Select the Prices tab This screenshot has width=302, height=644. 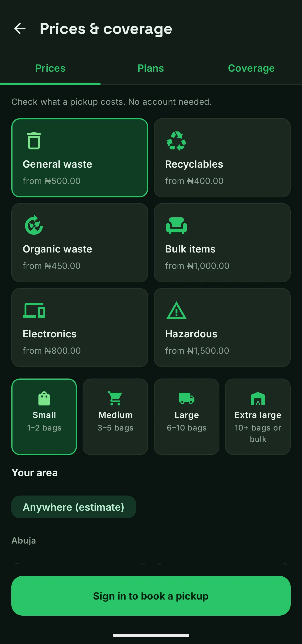point(50,68)
